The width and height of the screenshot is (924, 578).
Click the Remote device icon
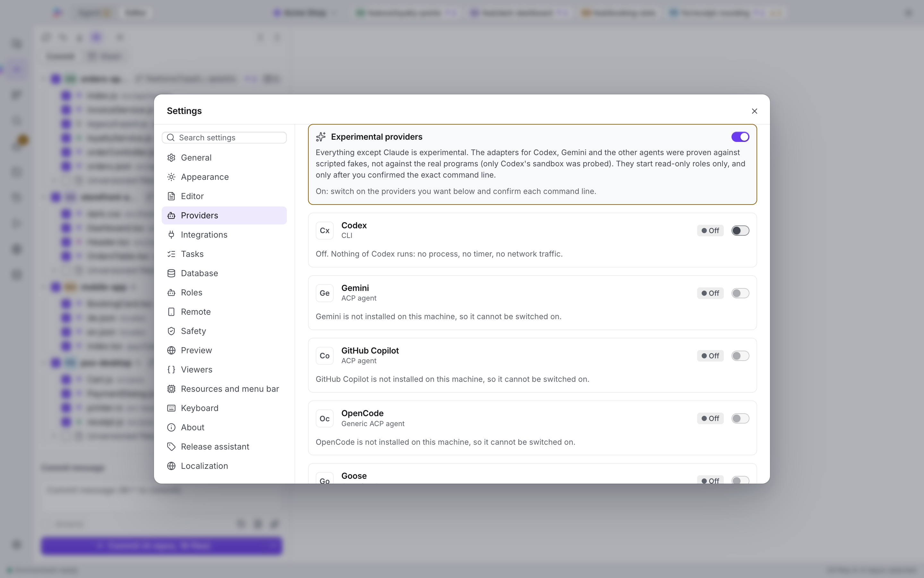point(171,312)
